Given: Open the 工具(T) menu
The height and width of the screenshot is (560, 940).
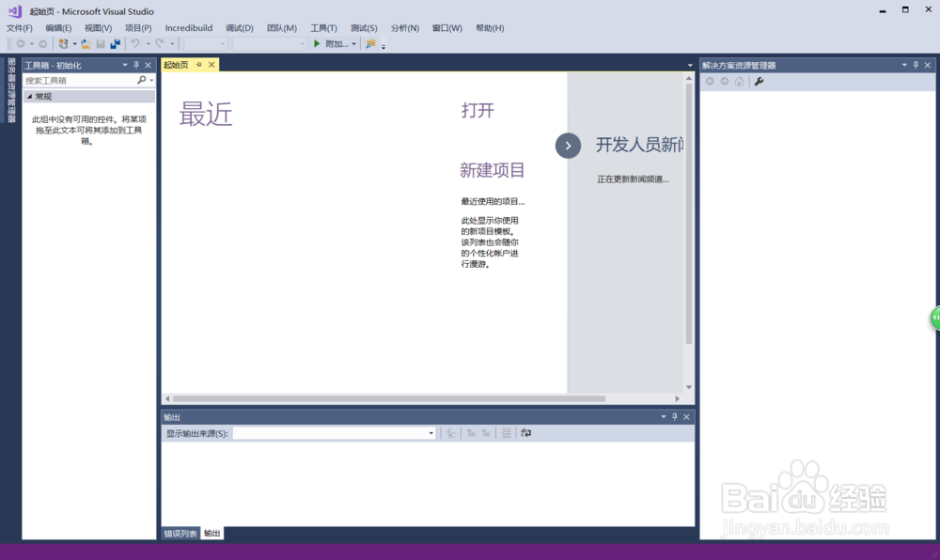Looking at the screenshot, I should tap(323, 28).
